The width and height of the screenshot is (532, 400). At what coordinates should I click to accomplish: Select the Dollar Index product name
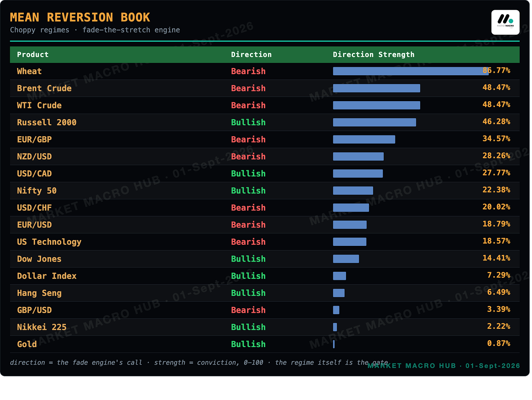[x=47, y=276]
